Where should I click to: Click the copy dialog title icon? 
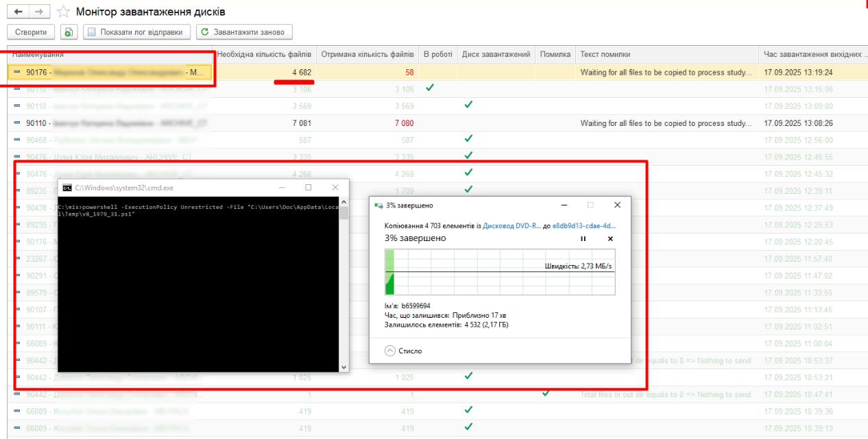(x=378, y=205)
